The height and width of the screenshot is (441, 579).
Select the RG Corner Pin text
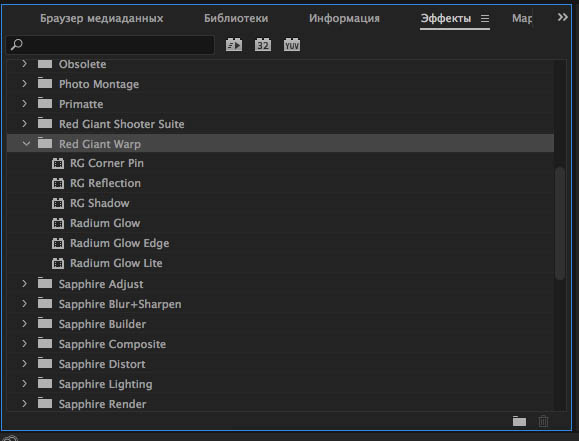tap(107, 163)
